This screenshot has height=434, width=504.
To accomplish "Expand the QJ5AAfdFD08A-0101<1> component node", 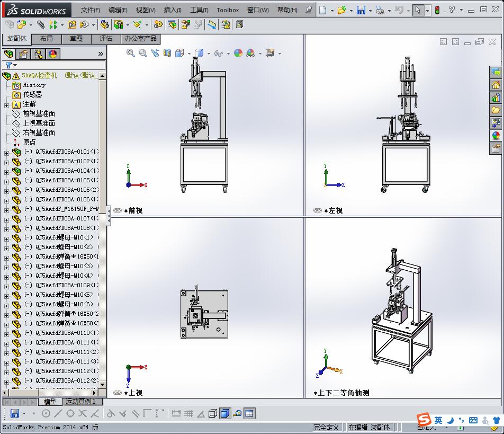I will tap(6, 153).
